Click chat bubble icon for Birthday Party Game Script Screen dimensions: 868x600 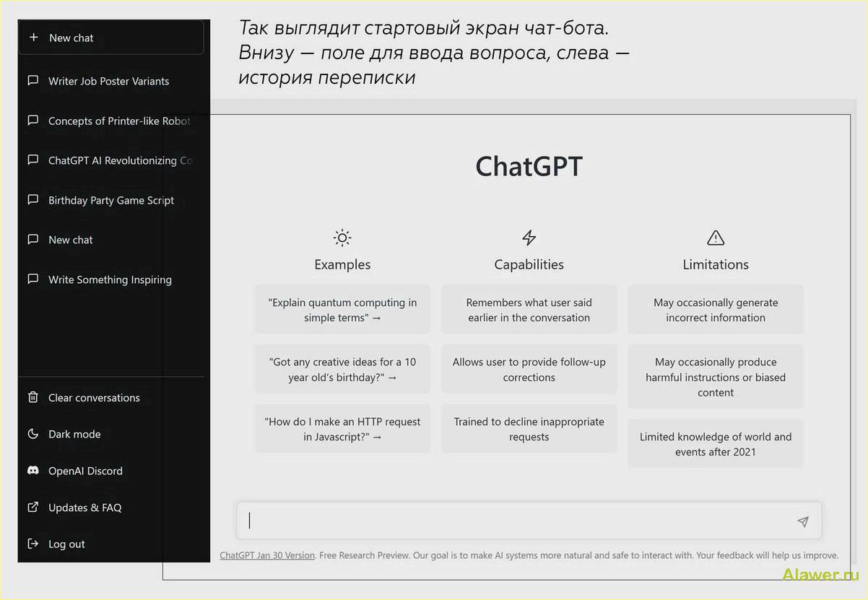tap(32, 200)
